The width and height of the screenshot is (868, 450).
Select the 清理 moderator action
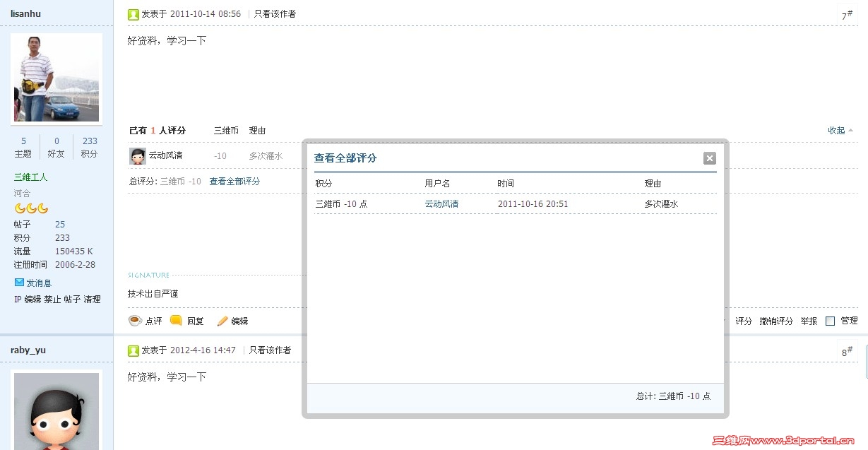pyautogui.click(x=91, y=299)
